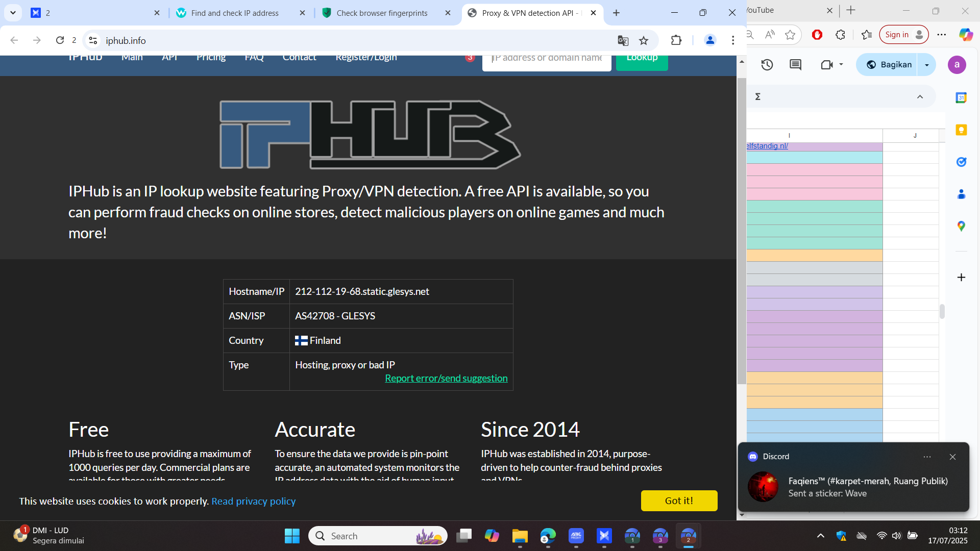Collapse the Sheets toolbar with the chevron

pyautogui.click(x=920, y=96)
